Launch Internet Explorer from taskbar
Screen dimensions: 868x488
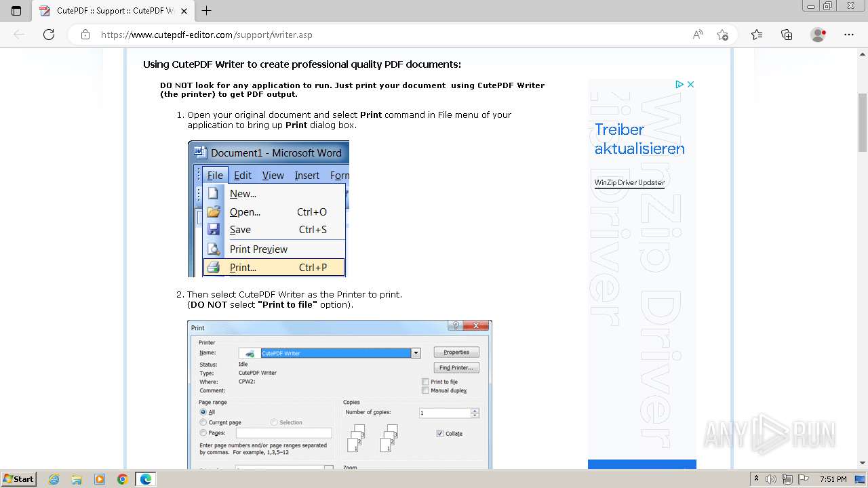point(54,479)
